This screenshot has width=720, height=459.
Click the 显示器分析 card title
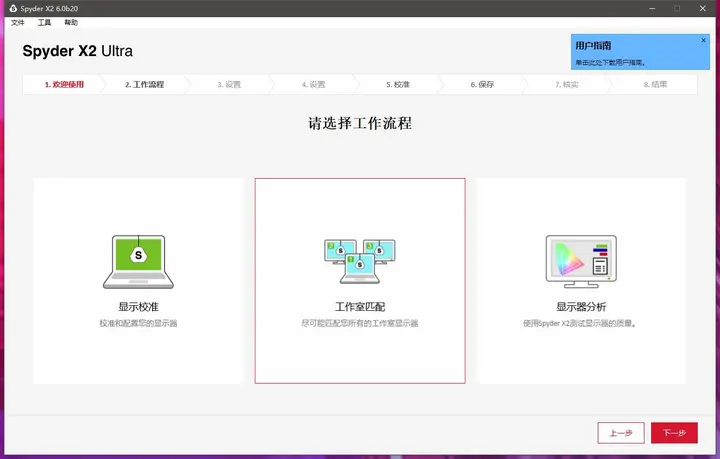tap(581, 307)
